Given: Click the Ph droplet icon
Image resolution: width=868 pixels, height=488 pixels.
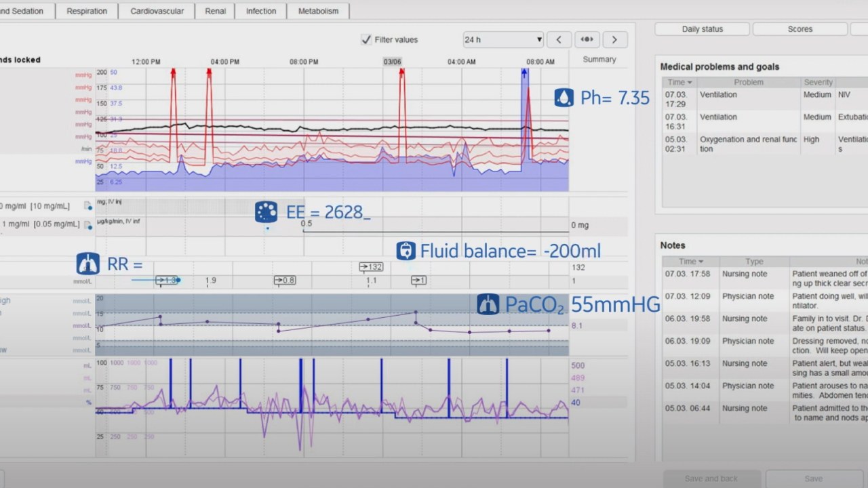Looking at the screenshot, I should tap(564, 98).
